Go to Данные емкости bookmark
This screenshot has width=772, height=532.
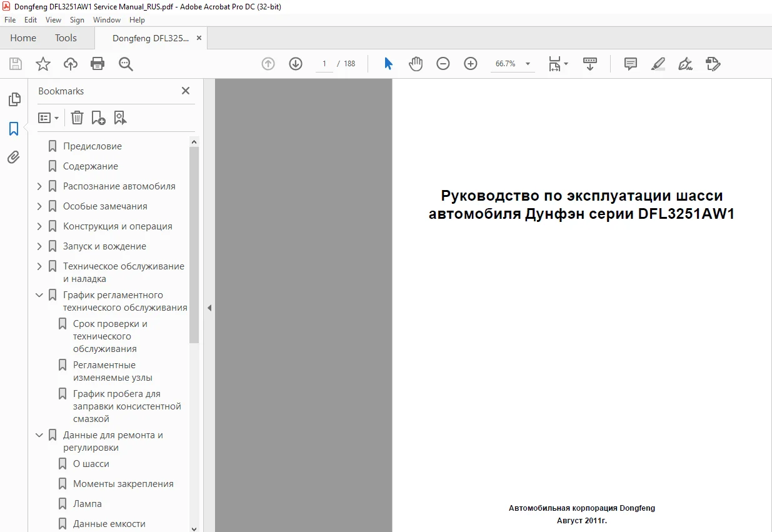tap(109, 524)
